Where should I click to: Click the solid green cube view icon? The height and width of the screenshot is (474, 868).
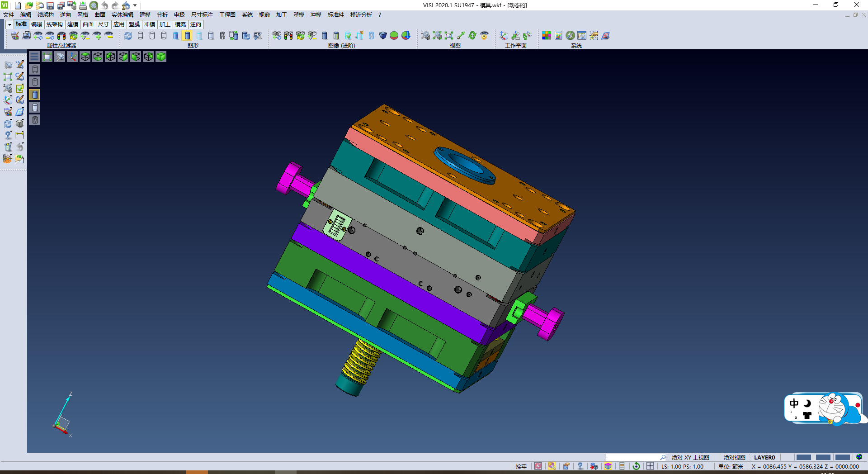[161, 57]
